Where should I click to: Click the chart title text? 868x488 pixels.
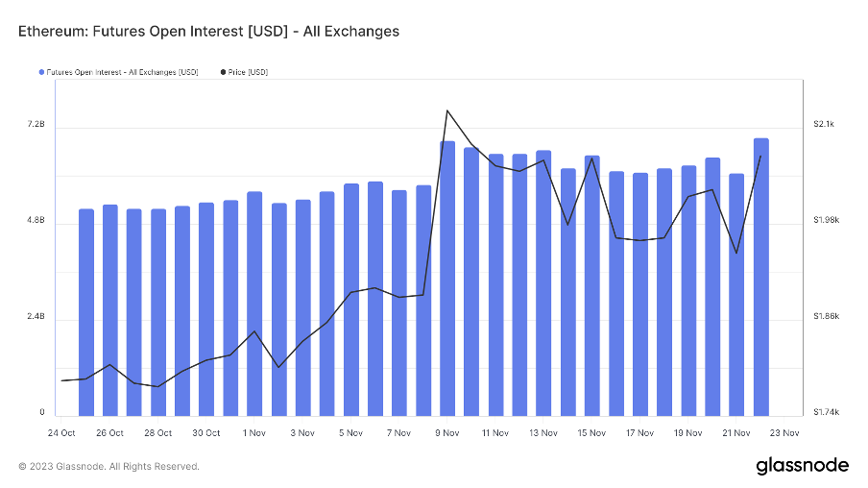tap(208, 32)
